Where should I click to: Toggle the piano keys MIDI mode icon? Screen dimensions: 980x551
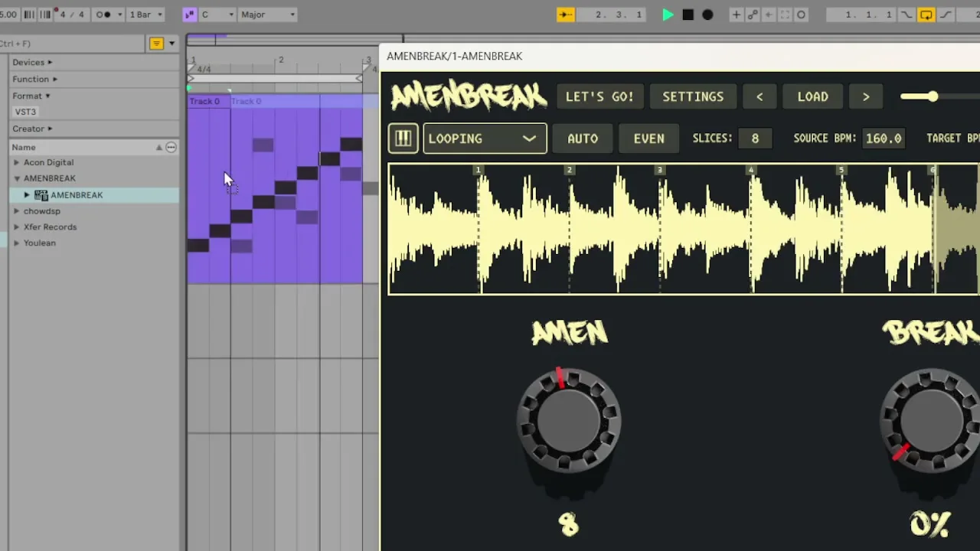click(403, 139)
